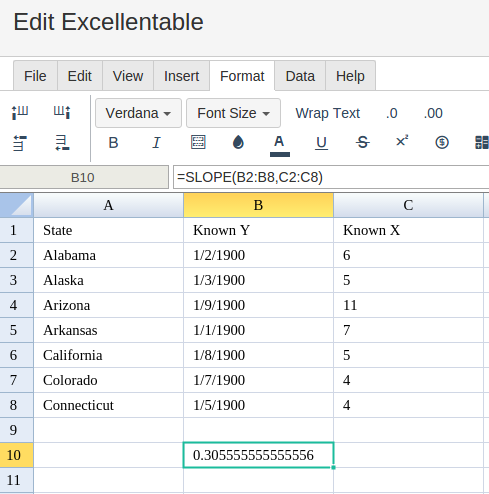Click the Wrap Text button

point(328,113)
